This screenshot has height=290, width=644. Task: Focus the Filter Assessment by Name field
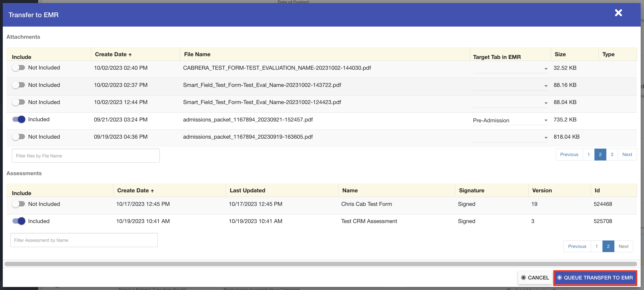[x=84, y=240]
